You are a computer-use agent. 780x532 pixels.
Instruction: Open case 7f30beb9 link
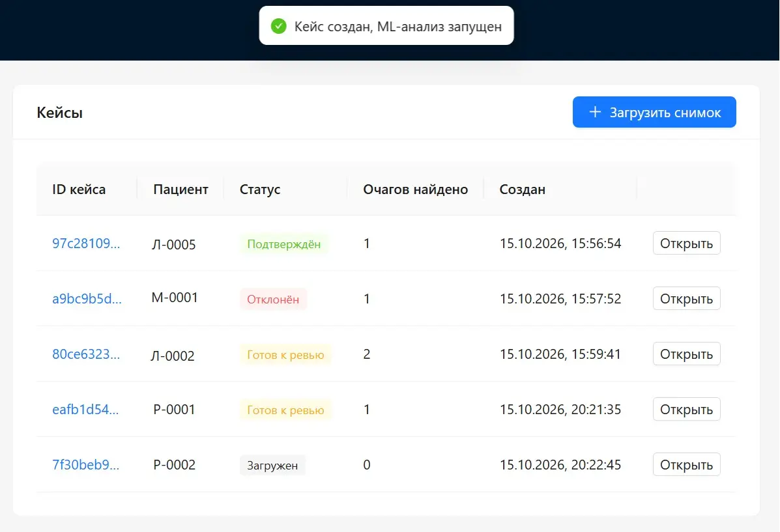85,464
